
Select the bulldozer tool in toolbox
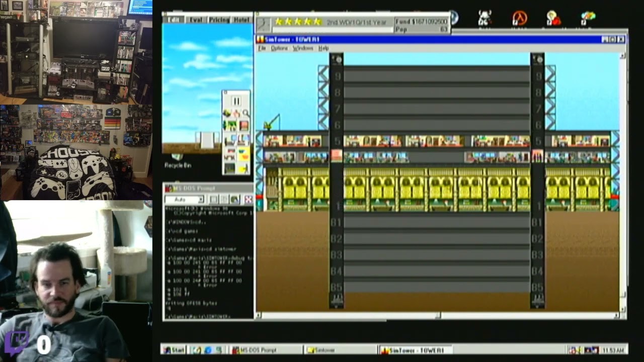(226, 113)
